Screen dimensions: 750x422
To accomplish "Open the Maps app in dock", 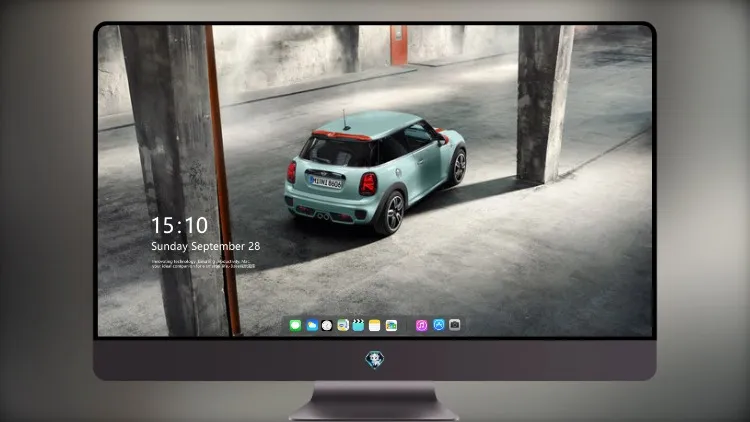I will pos(343,325).
